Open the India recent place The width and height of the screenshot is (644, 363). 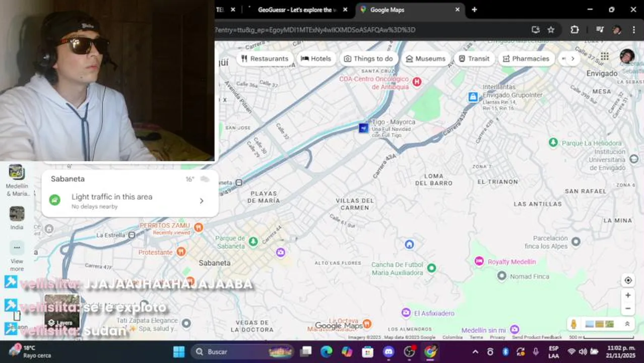[x=17, y=218]
